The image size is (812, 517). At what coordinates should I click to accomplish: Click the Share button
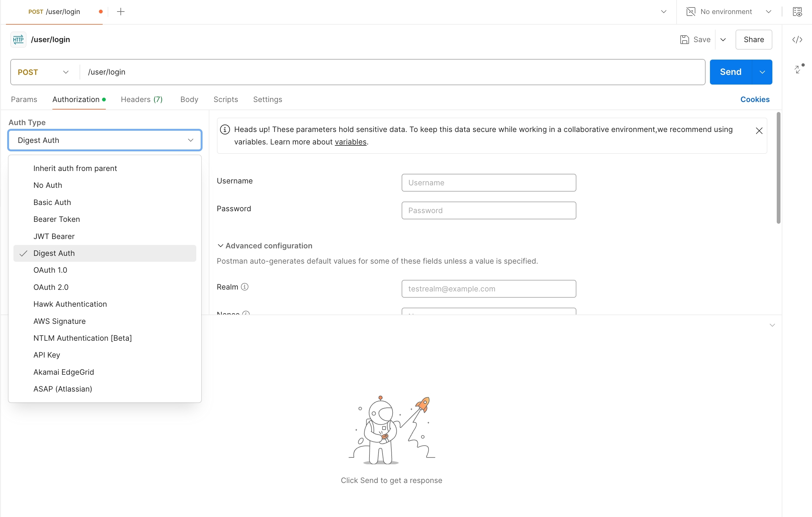click(754, 39)
